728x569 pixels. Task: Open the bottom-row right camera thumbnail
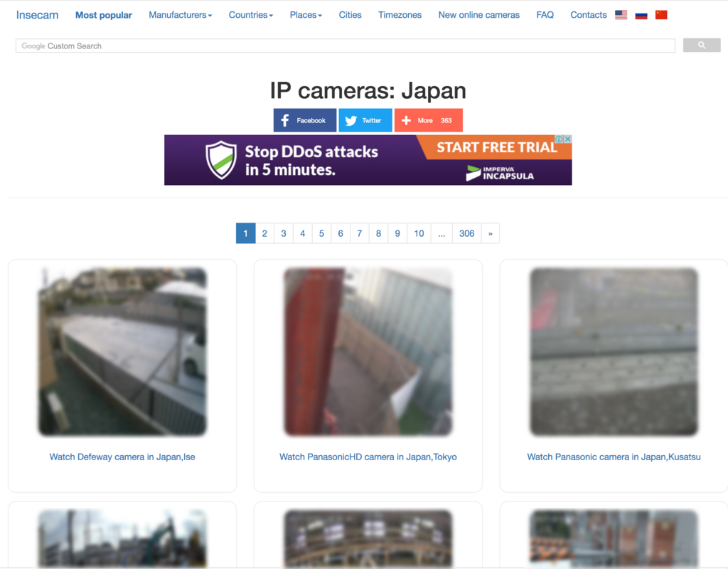point(614,539)
